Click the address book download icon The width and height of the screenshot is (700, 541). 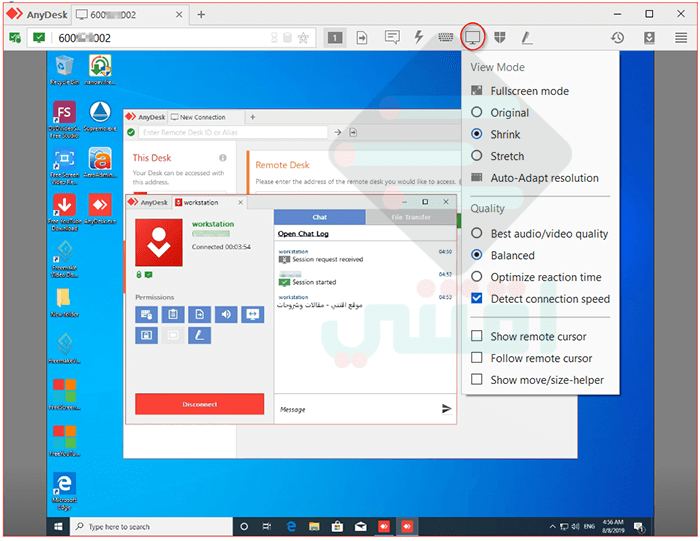click(x=649, y=37)
